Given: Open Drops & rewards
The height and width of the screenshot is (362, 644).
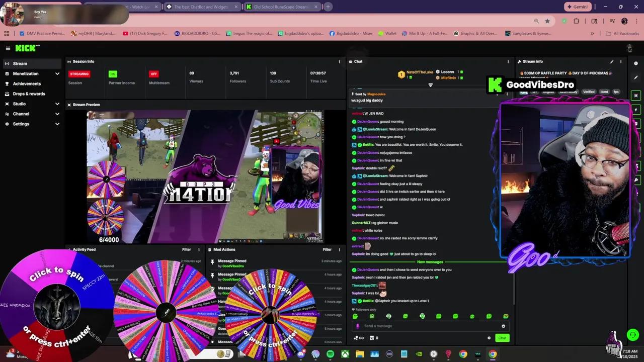Looking at the screenshot, I should click(29, 94).
